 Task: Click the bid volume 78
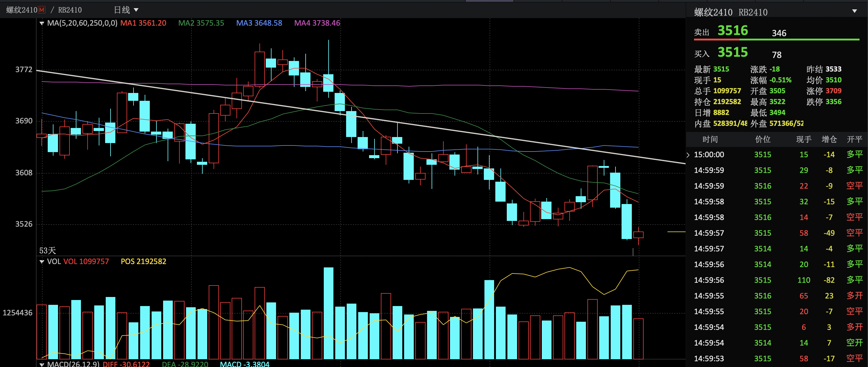click(x=777, y=55)
